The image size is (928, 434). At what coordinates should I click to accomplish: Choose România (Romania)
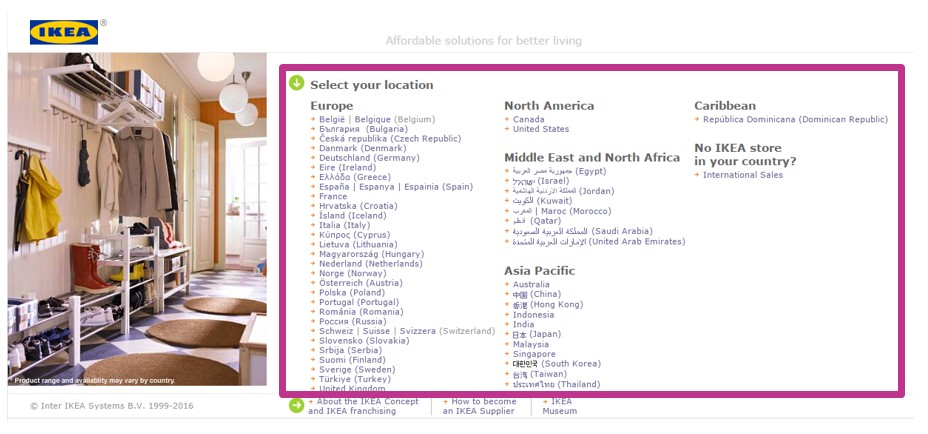point(361,311)
